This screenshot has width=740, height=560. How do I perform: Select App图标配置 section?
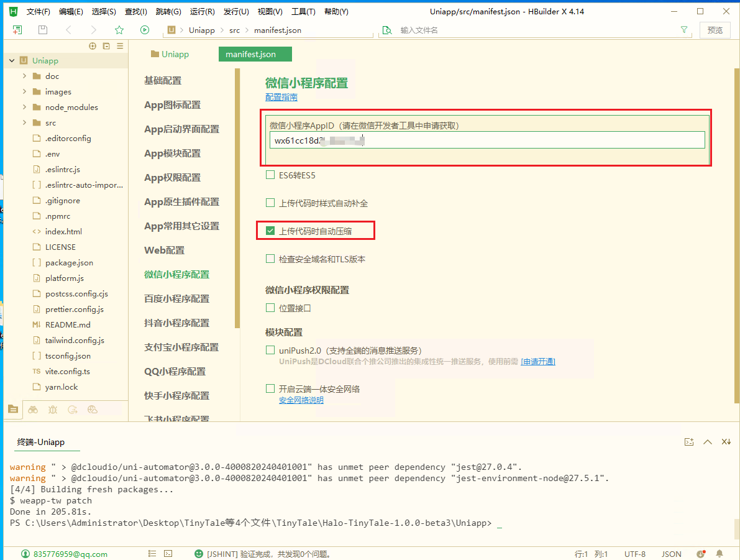pos(172,105)
